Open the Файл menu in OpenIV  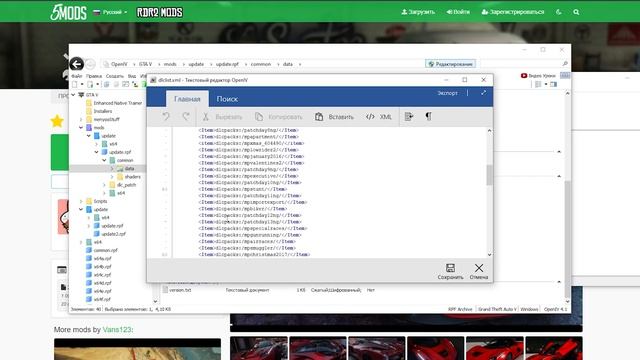77,76
